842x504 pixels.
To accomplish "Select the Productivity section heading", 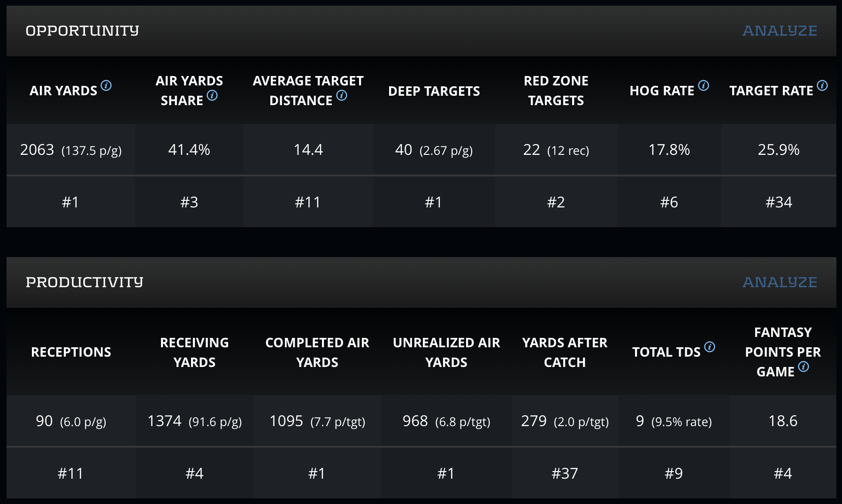I will (84, 283).
